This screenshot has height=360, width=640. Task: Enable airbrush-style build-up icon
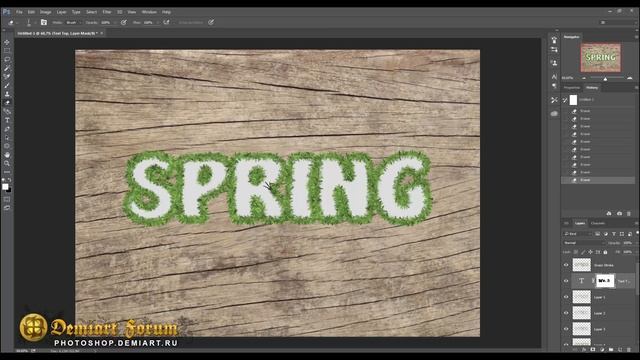[167, 22]
